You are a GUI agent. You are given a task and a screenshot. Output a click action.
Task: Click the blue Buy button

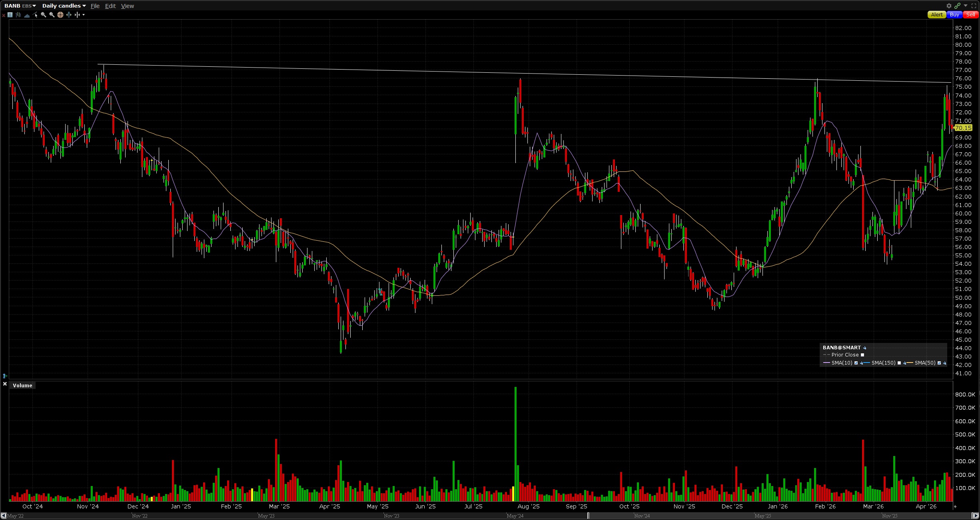[954, 14]
